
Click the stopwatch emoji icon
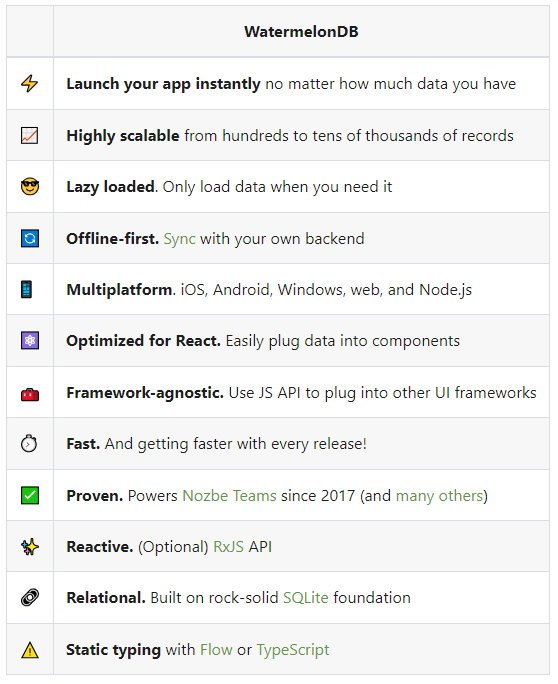(x=29, y=443)
